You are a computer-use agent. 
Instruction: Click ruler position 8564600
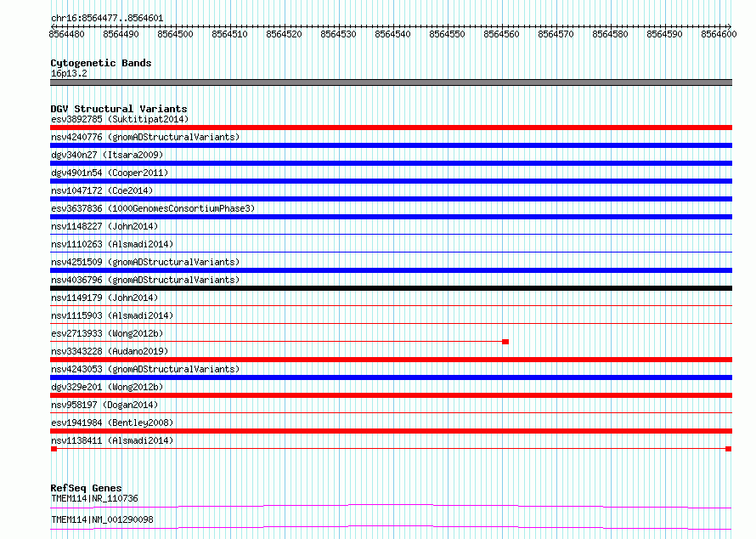719,34
